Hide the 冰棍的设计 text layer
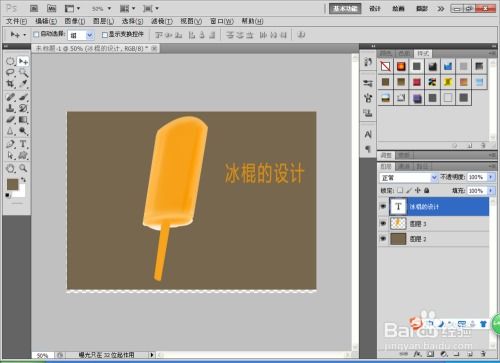This screenshot has width=500, height=363. click(x=383, y=207)
